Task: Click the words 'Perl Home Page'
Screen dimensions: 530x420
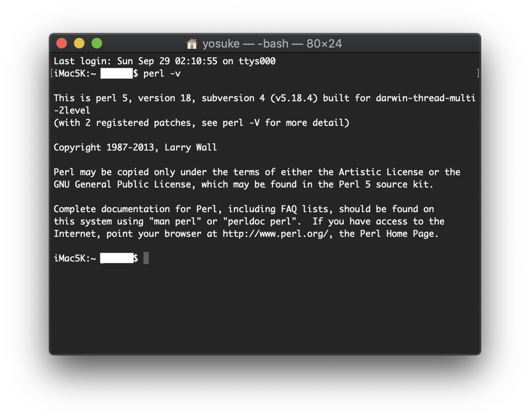Action: [x=397, y=234]
